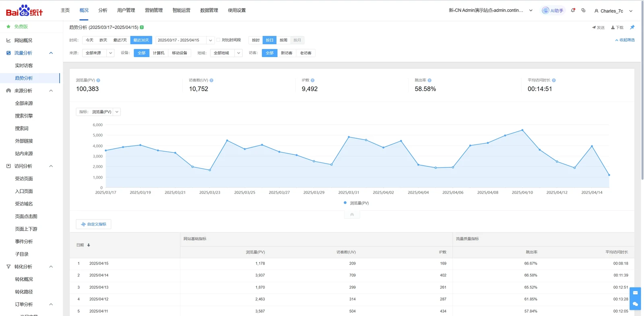
Task: Click the floating mail feedback icon
Action: [x=635, y=293]
